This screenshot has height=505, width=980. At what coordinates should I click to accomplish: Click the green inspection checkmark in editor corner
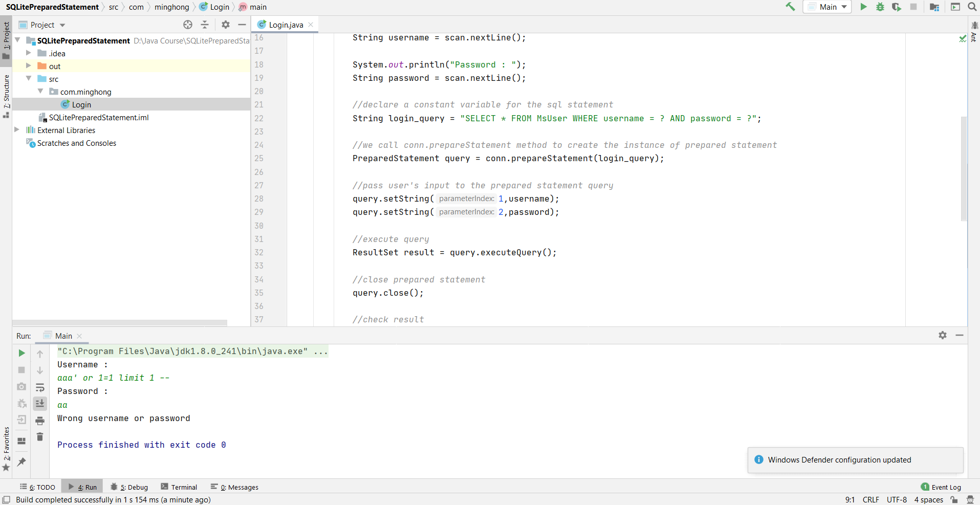[x=962, y=38]
